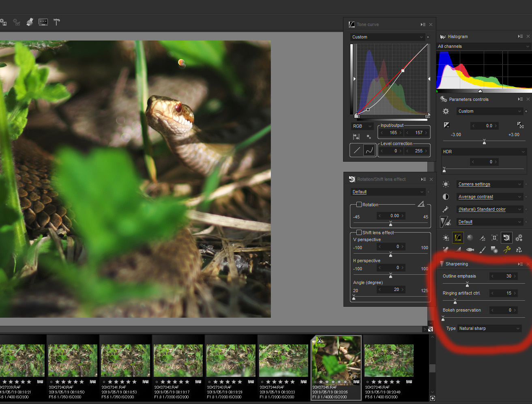Click the sharpness/noise reduction icon
Viewport: 532px width, 404px height.
tap(446, 222)
